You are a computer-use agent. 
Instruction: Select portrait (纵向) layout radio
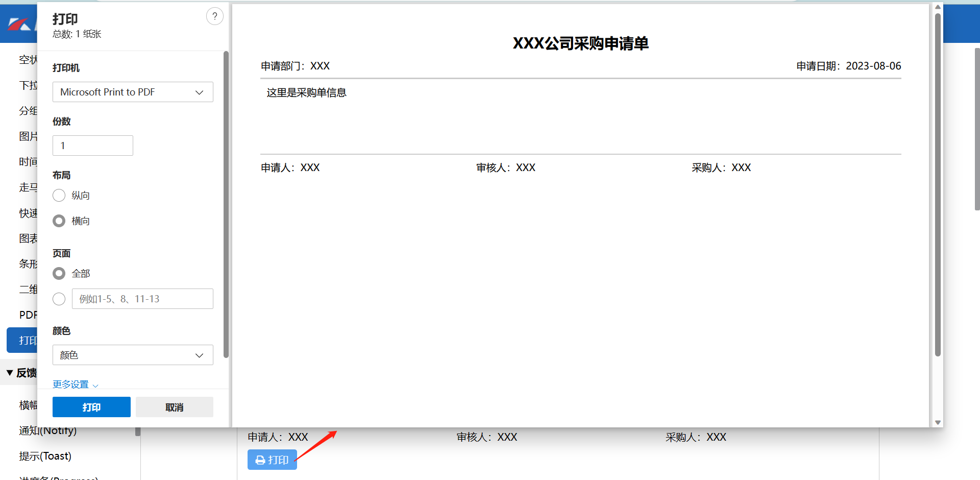59,196
